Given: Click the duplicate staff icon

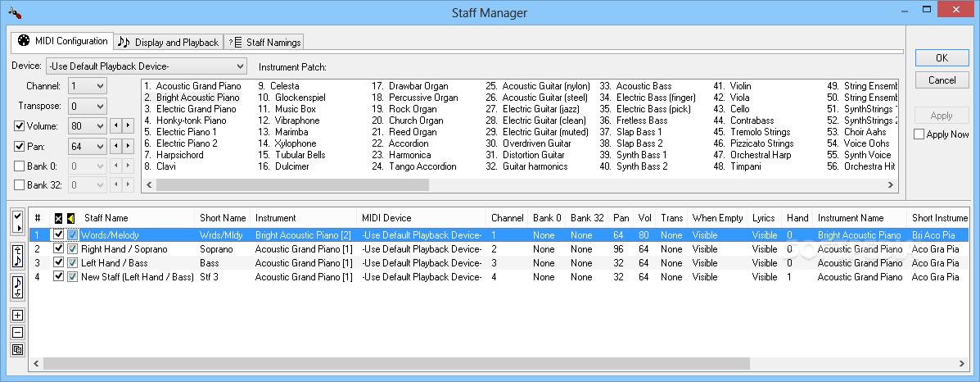Looking at the screenshot, I should tap(17, 350).
